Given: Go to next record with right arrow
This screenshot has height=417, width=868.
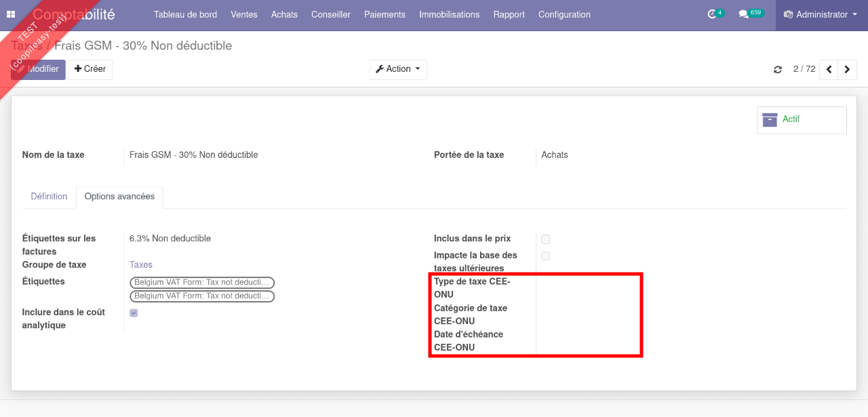Looking at the screenshot, I should click(x=847, y=69).
